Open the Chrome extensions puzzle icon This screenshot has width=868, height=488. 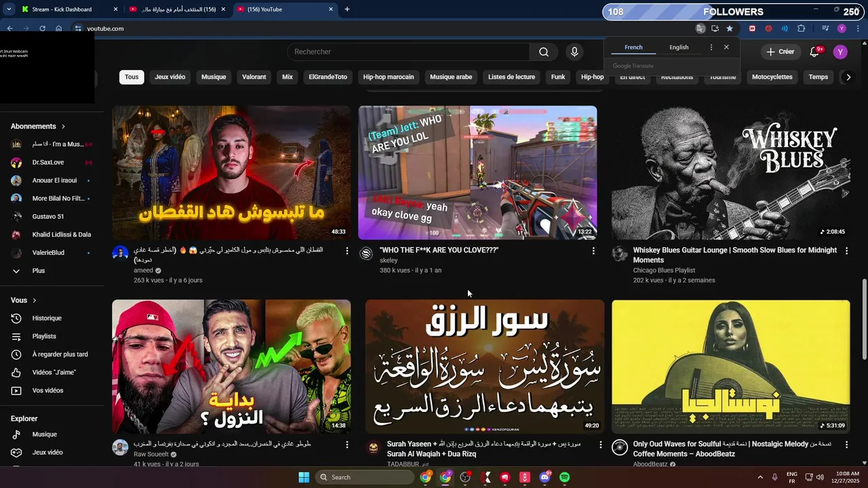[x=802, y=28]
